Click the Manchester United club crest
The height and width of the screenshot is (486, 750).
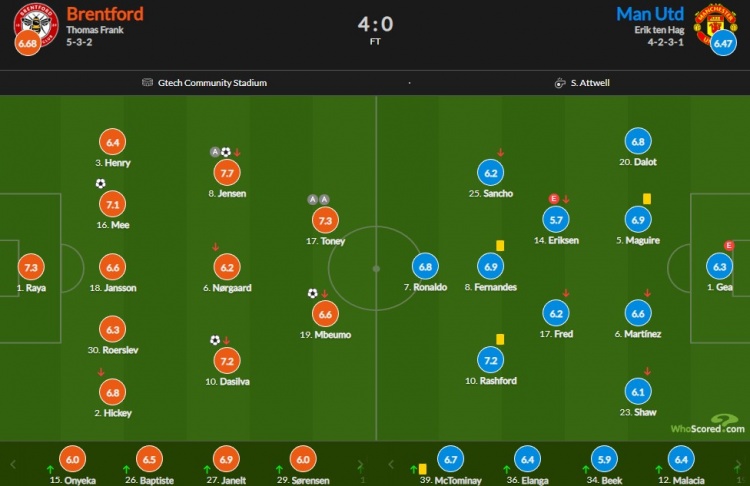716,22
